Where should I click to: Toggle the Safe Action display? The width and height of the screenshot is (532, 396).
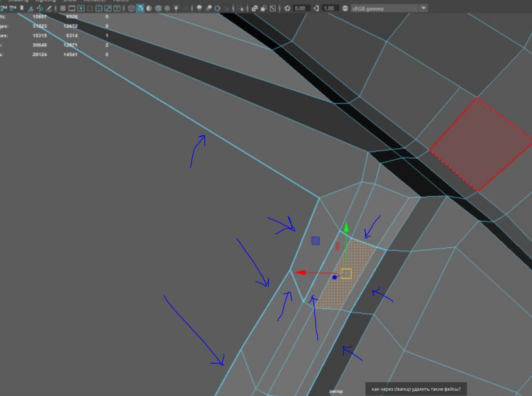coord(108,8)
